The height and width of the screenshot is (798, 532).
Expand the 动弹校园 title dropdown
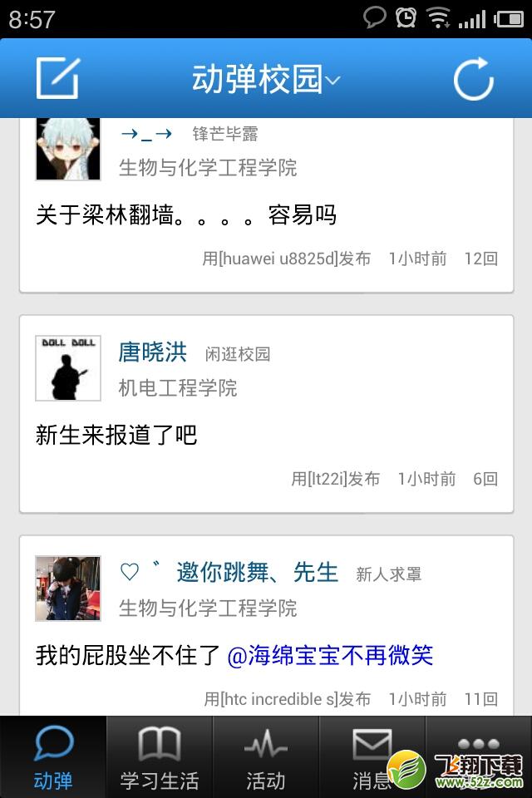coord(265,80)
